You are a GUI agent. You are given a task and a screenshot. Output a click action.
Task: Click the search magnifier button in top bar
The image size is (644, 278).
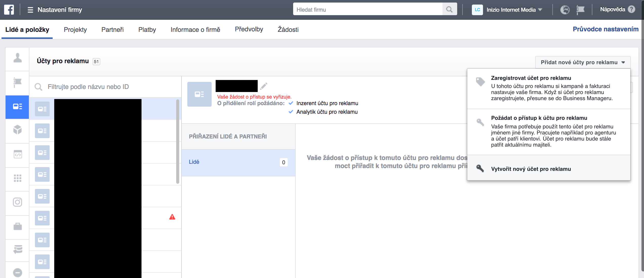[449, 9]
